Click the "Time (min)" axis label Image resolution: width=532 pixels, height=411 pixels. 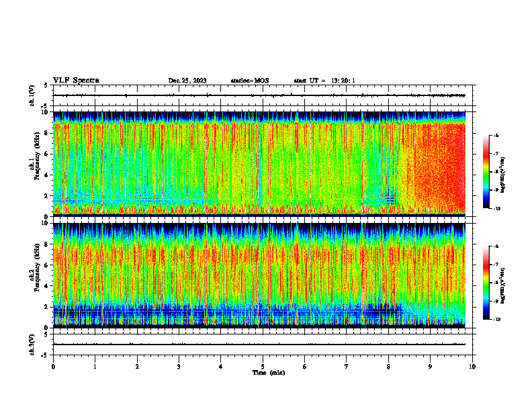coord(269,373)
